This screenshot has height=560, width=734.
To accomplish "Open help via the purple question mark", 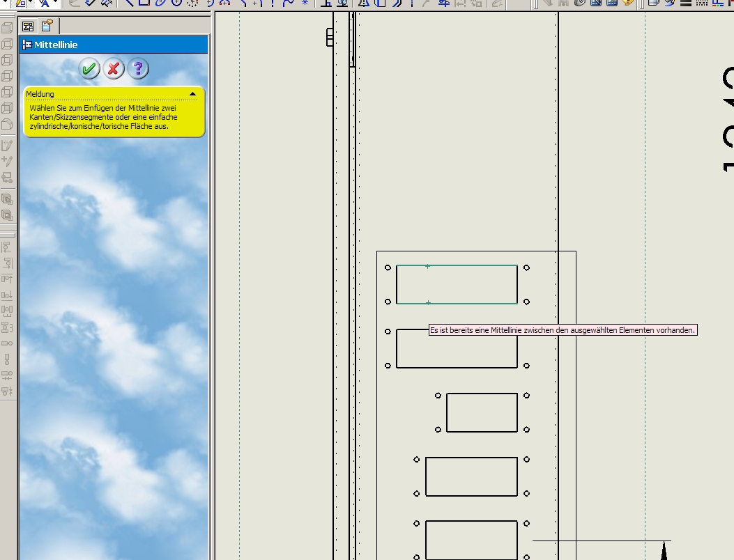I will pos(138,68).
